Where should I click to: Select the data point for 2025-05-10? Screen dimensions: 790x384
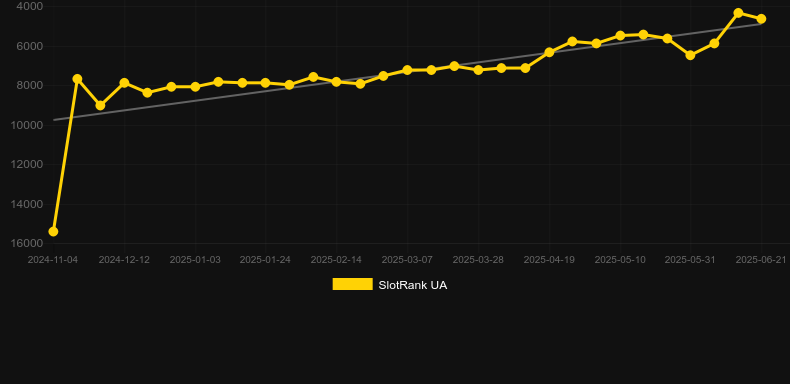point(620,36)
